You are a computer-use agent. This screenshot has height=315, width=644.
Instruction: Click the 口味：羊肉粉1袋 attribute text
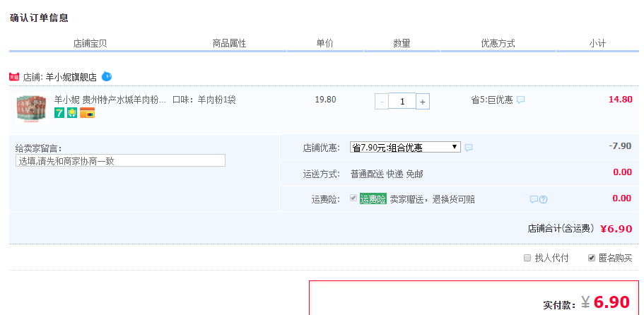pos(204,100)
